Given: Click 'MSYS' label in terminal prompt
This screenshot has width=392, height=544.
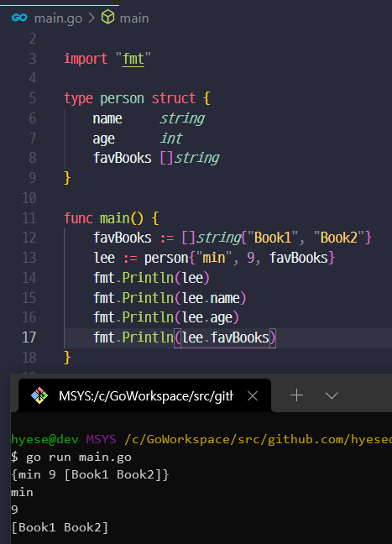Looking at the screenshot, I should tap(101, 439).
